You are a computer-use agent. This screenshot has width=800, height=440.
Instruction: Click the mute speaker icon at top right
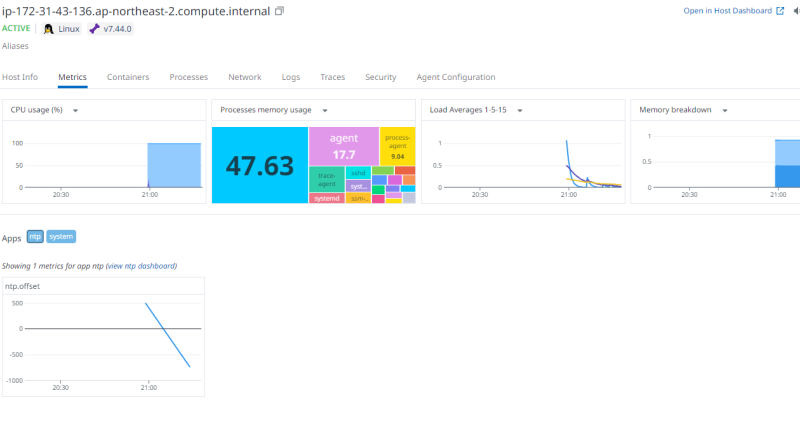[795, 11]
